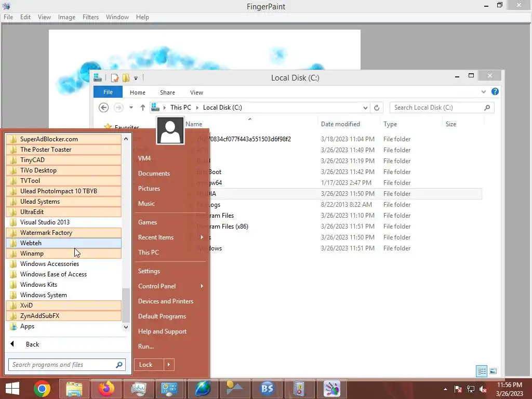
Task: Sort files by Date modified column
Action: coord(340,124)
